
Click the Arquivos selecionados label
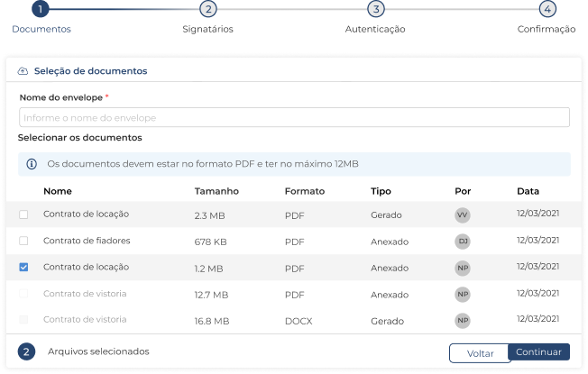click(x=98, y=351)
